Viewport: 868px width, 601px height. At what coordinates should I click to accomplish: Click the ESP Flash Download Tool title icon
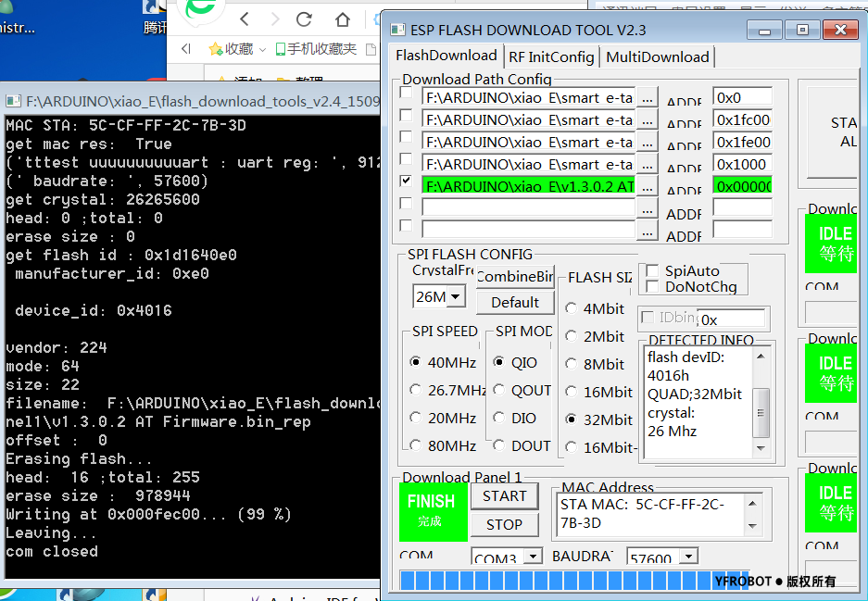[397, 30]
